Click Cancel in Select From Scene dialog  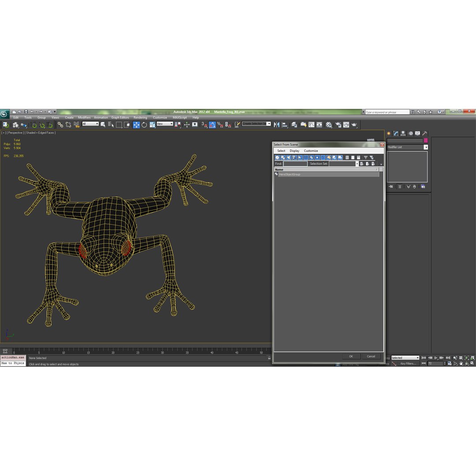tap(371, 357)
